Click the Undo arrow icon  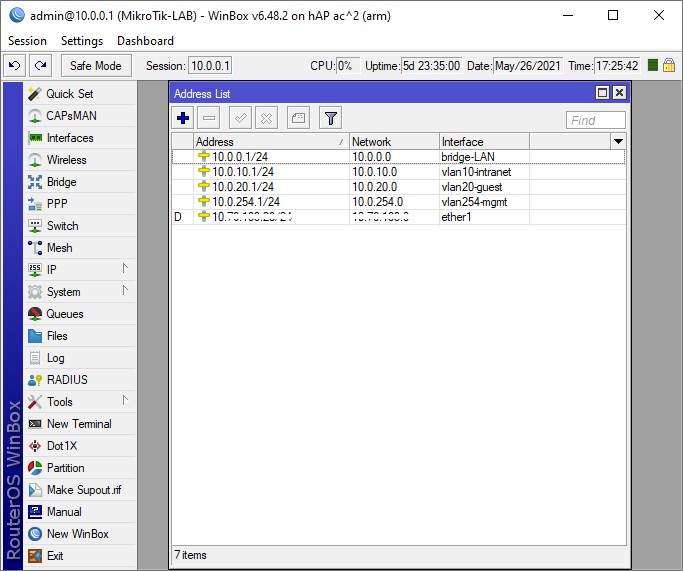click(15, 66)
